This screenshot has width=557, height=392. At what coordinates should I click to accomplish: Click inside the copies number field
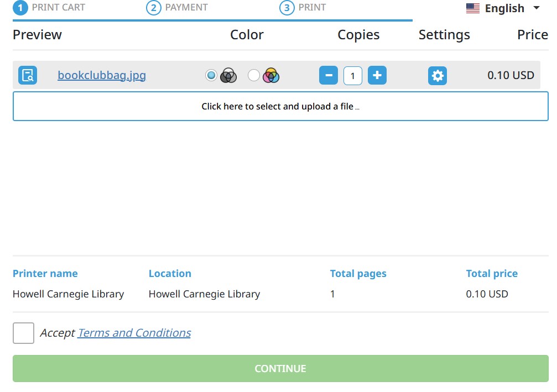(353, 75)
